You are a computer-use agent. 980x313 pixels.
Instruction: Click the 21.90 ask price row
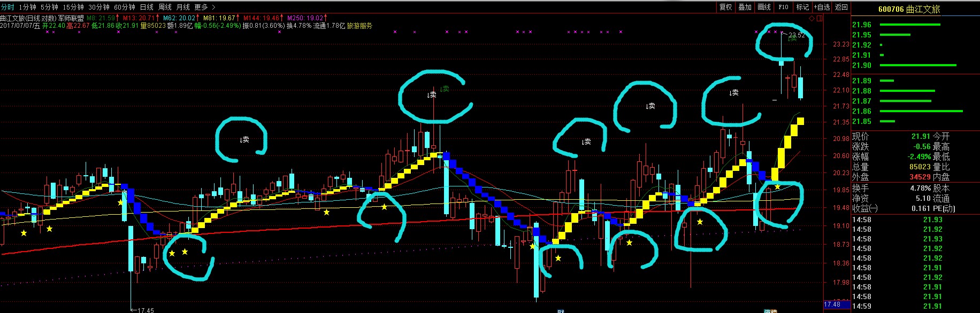point(915,65)
